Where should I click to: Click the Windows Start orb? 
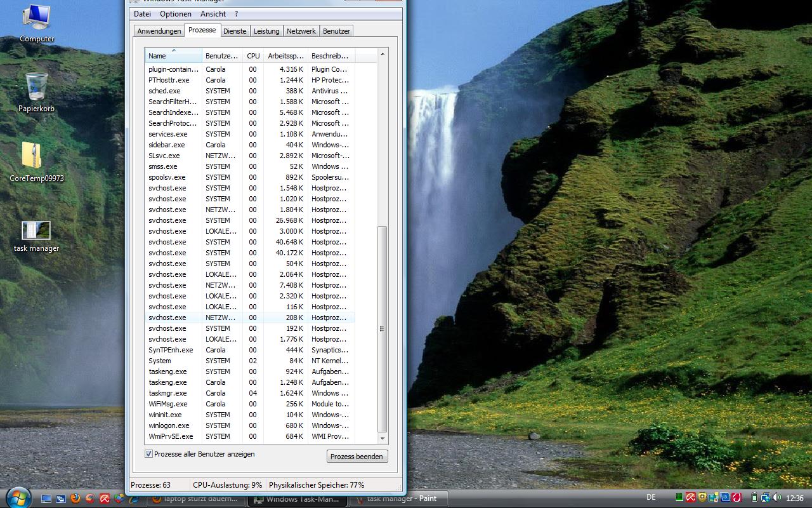tap(18, 498)
